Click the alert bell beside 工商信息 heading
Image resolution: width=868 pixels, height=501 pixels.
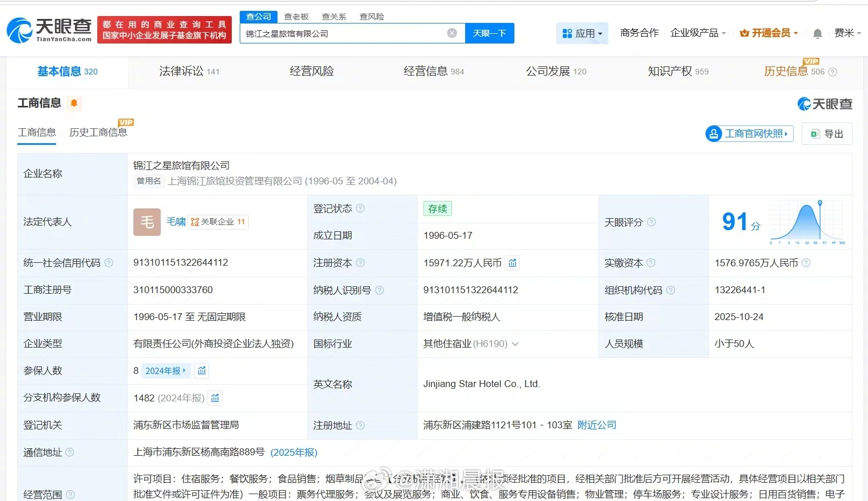coord(74,103)
